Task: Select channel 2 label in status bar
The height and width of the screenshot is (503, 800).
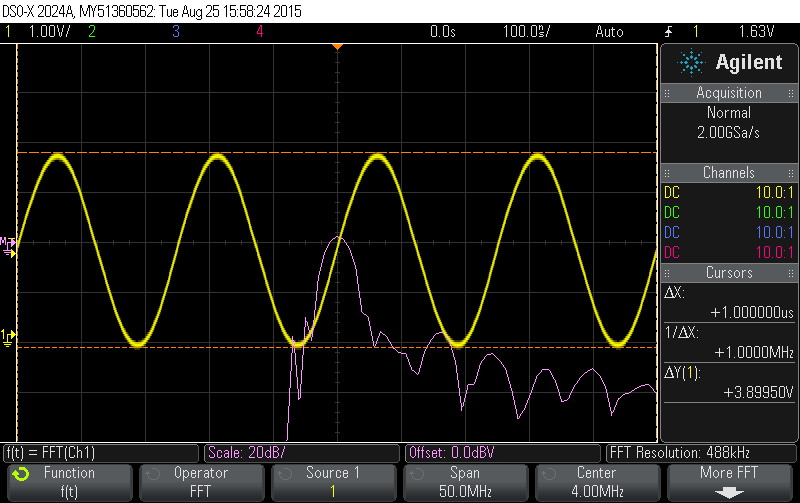Action: click(x=92, y=32)
